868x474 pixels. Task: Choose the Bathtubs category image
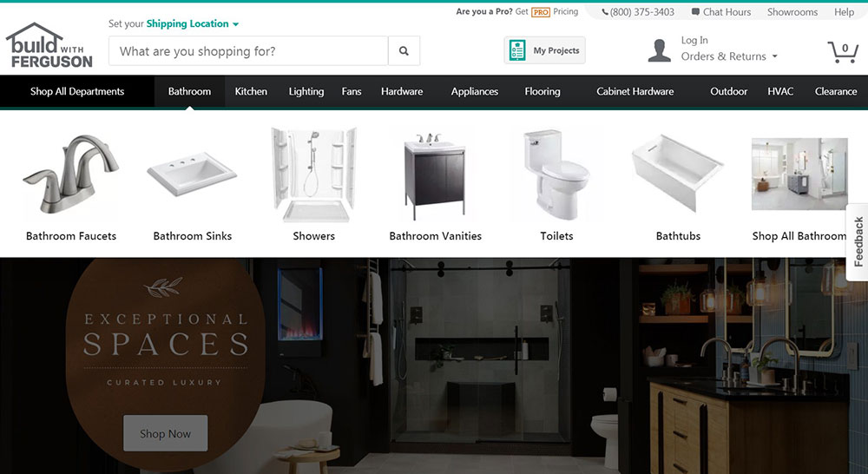pos(678,173)
